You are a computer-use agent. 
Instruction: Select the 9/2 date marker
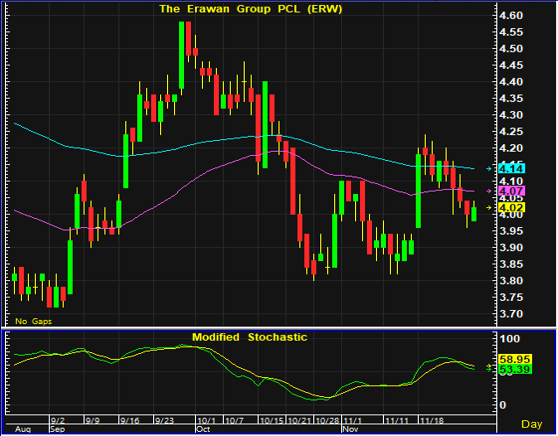click(58, 421)
